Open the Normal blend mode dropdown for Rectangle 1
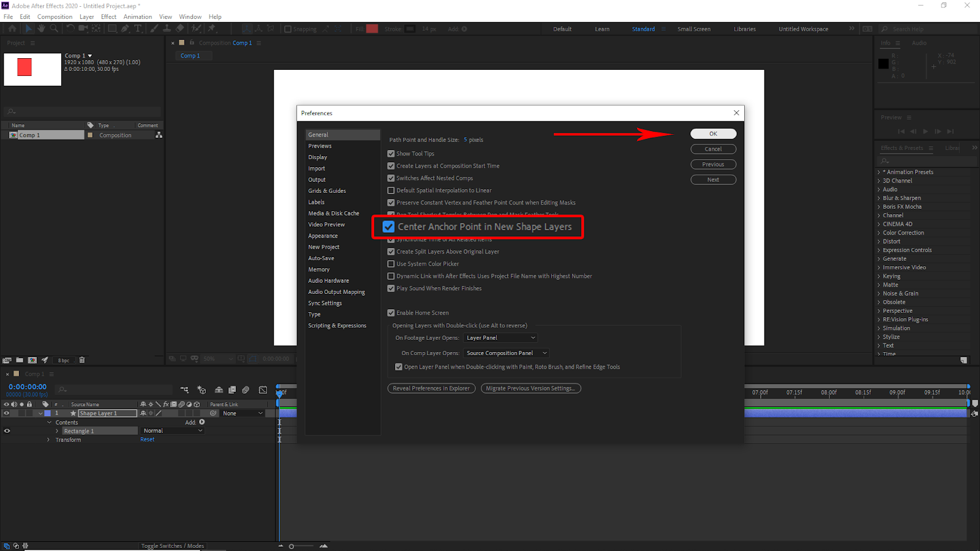 (x=173, y=431)
